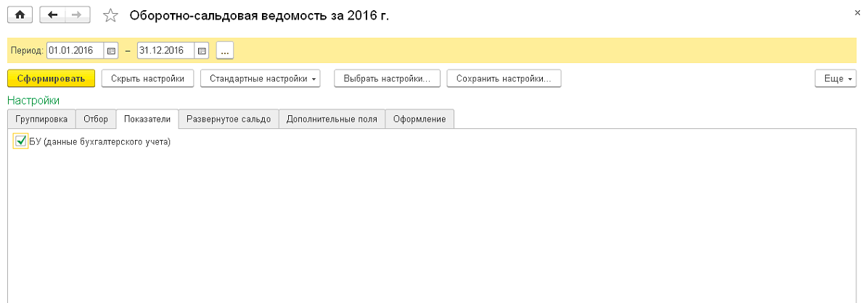Image resolution: width=868 pixels, height=303 pixels.
Task: Click the Настройки heading text
Action: [33, 100]
